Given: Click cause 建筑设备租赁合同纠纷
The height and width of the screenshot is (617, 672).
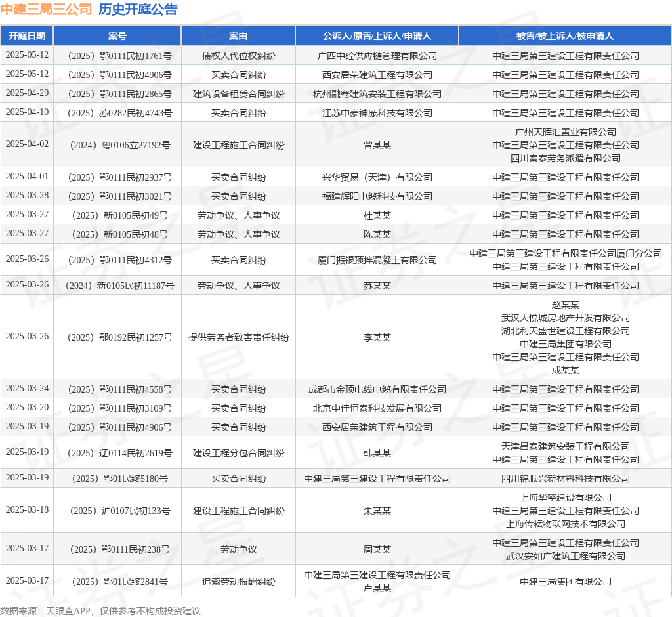Looking at the screenshot, I should (239, 94).
